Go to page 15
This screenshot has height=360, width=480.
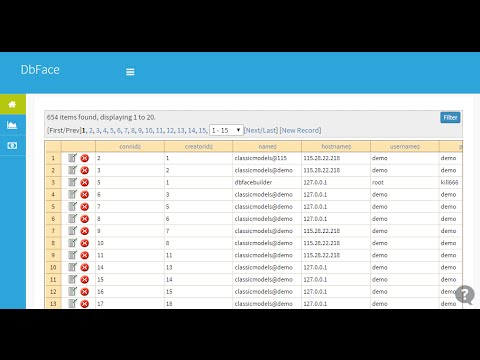(x=202, y=130)
